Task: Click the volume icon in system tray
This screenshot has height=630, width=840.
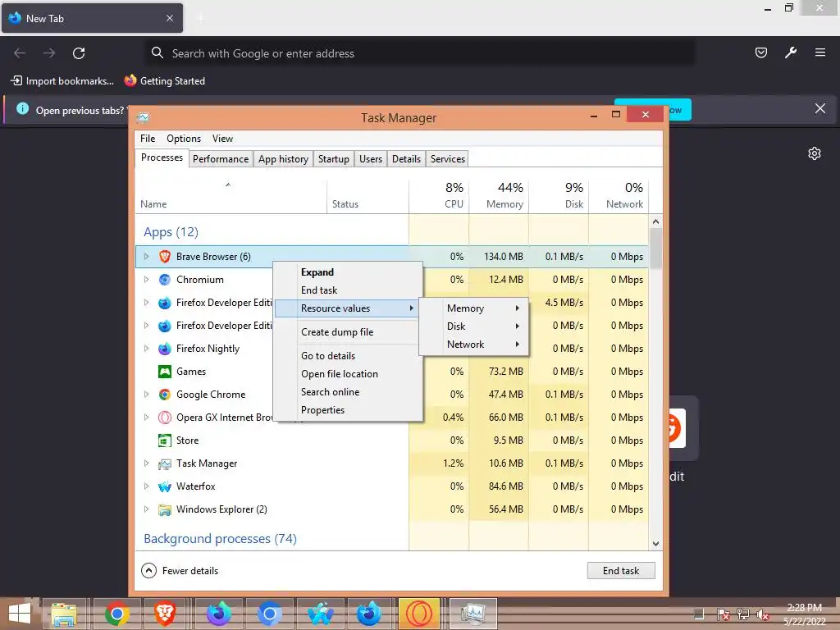Action: click(x=763, y=614)
